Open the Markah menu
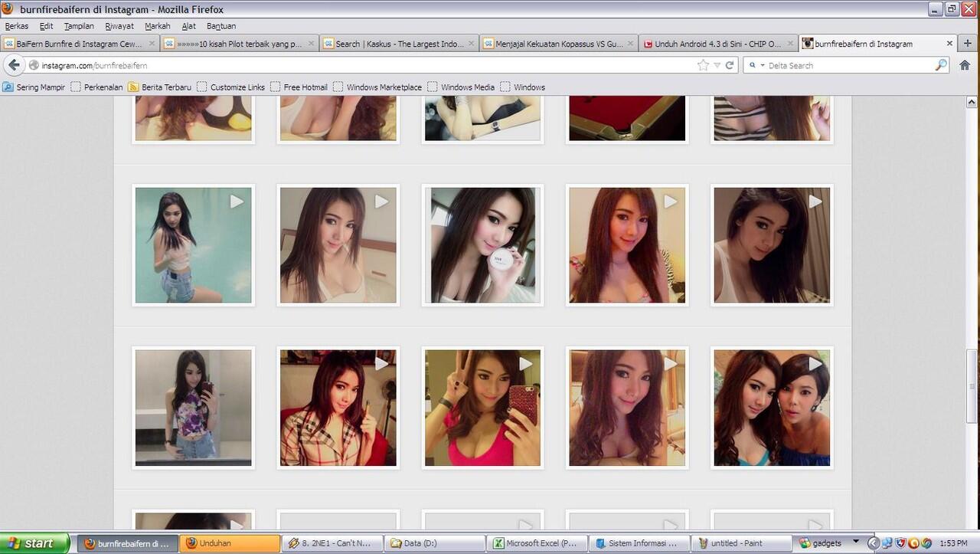 (157, 26)
